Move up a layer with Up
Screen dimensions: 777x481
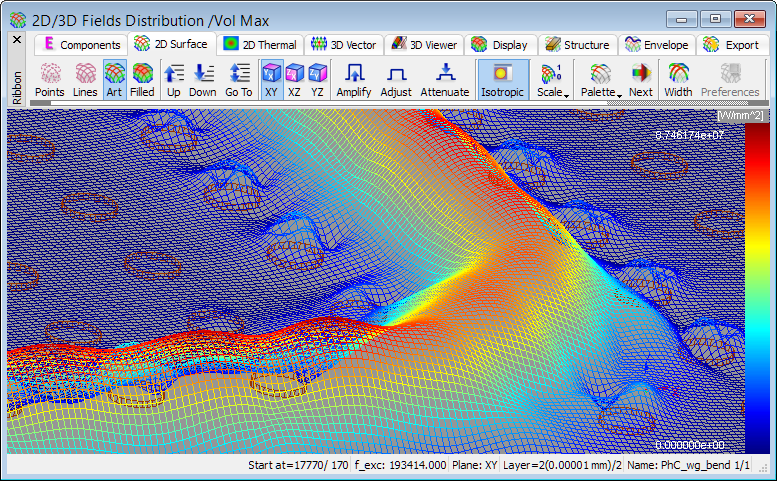(174, 80)
